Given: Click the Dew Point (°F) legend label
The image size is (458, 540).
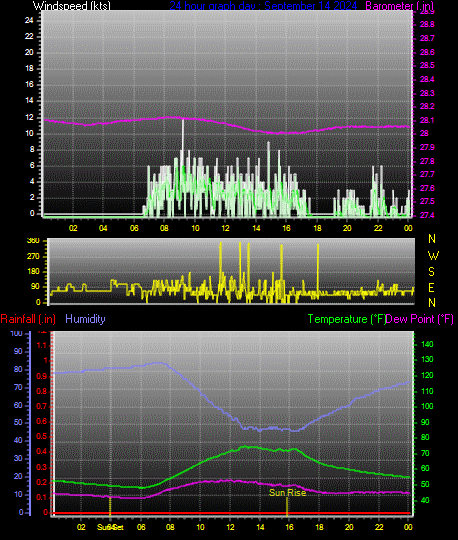Looking at the screenshot, I should (x=420, y=319).
